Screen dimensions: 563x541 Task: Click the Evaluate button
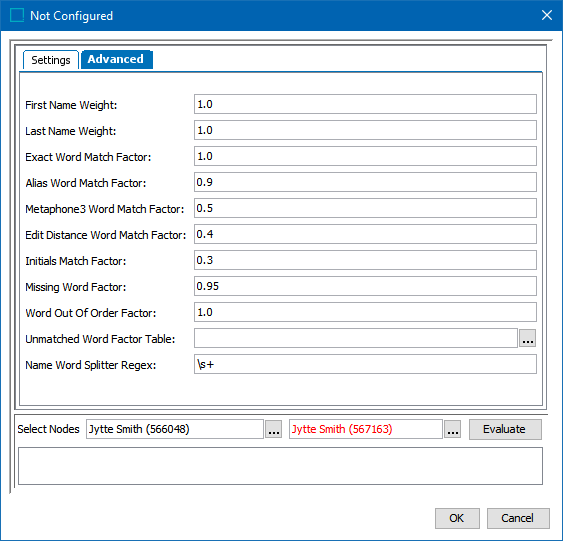click(x=505, y=429)
